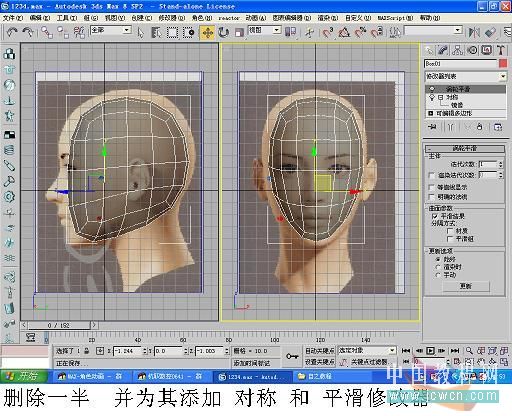Click the red object color swatch
This screenshot has width=512, height=416.
[503, 63]
